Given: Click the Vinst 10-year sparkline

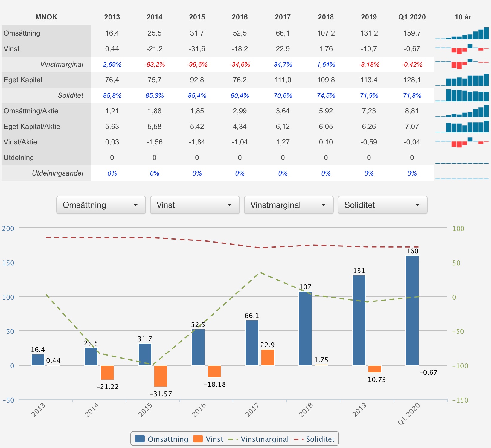Looking at the screenshot, I should [462, 49].
